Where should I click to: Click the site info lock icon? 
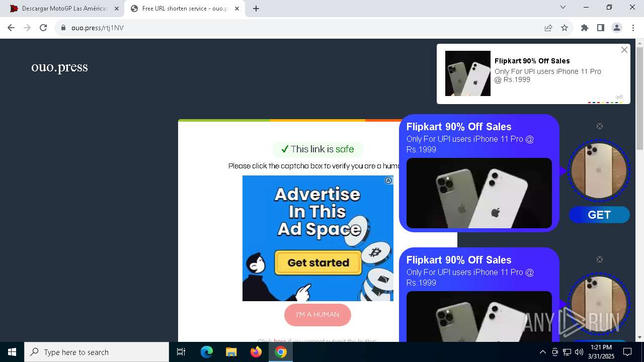tap(63, 28)
